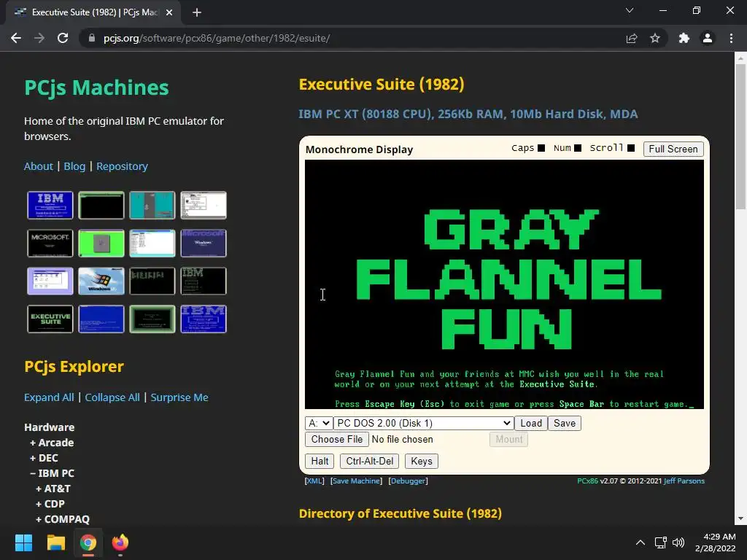Toggle the Caps lock indicator
Viewport: 747px width, 560px height.
tap(541, 148)
